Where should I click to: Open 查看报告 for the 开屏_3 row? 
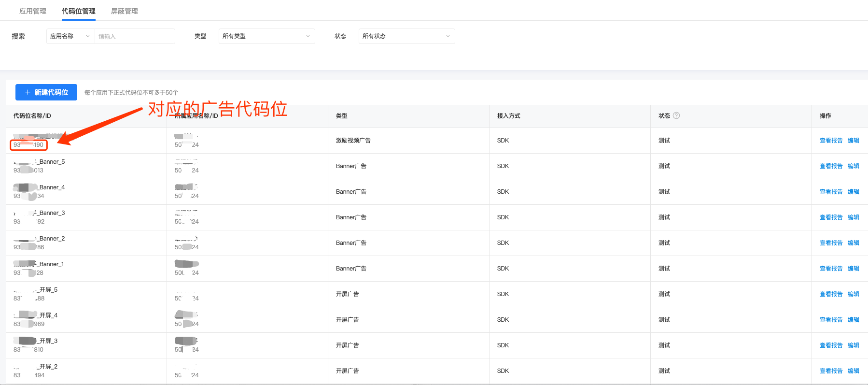831,345
